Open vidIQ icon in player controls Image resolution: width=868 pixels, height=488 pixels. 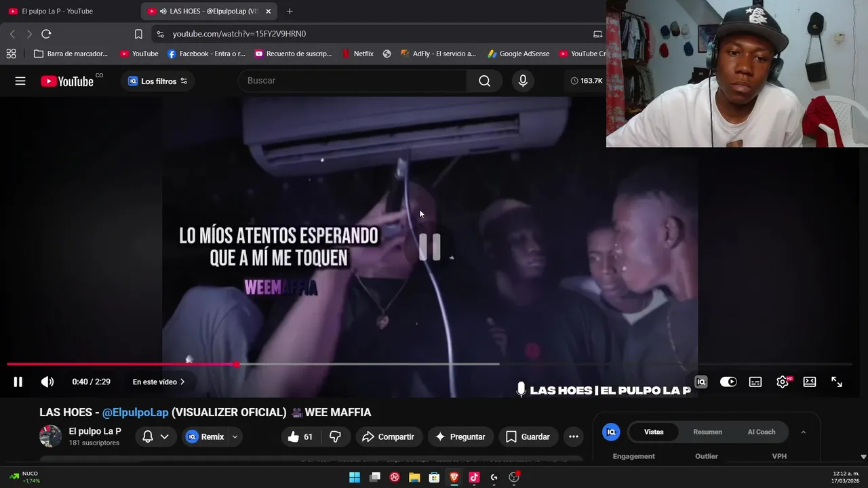(x=701, y=382)
